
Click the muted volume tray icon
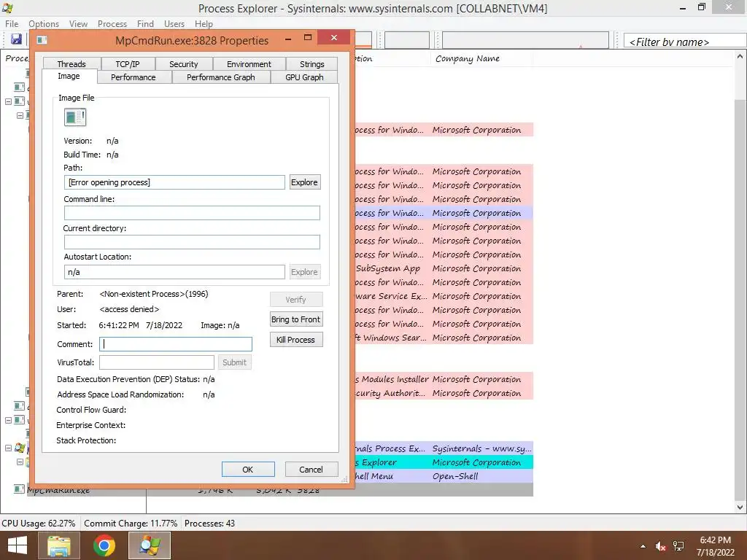click(660, 546)
